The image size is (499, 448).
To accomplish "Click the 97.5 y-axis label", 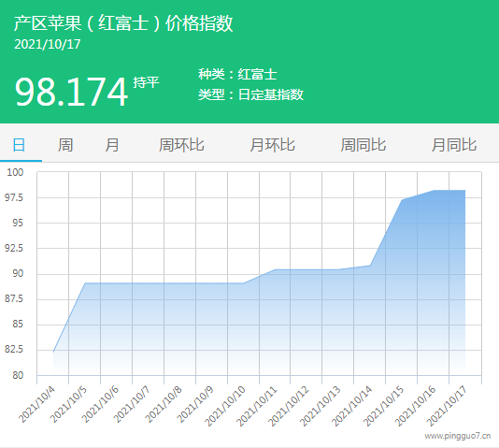I will point(14,197).
